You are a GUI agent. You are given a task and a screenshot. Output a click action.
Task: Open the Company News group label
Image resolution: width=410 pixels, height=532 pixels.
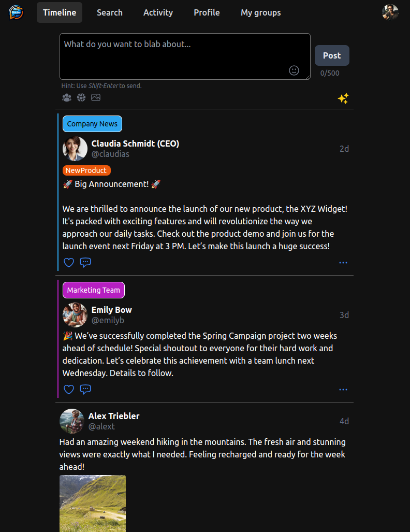pyautogui.click(x=92, y=124)
